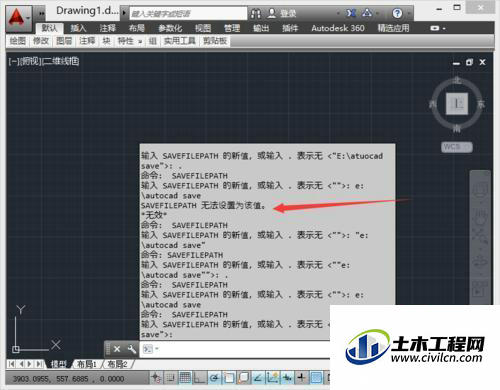Image resolution: width=500 pixels, height=390 pixels.
Task: Switch to the 参数化 ribbon tab
Action: [x=170, y=28]
